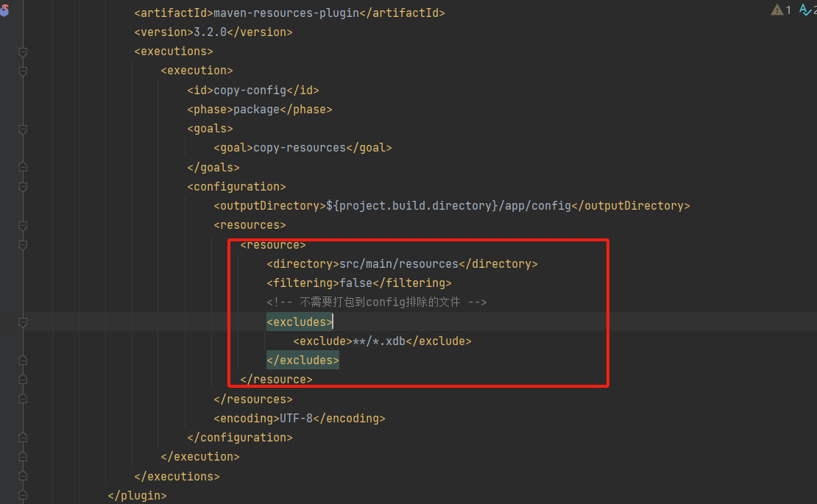Fold the <configuration> block in the gutter

click(23, 187)
